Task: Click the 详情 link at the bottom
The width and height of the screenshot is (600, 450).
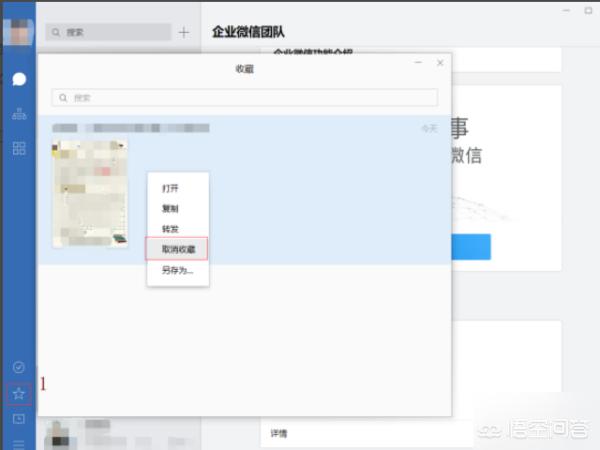Action: [280, 434]
